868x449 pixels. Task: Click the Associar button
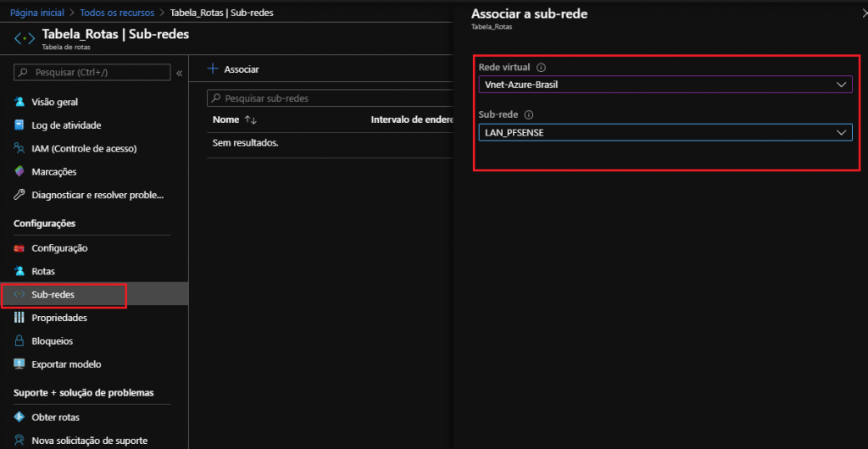click(x=233, y=69)
